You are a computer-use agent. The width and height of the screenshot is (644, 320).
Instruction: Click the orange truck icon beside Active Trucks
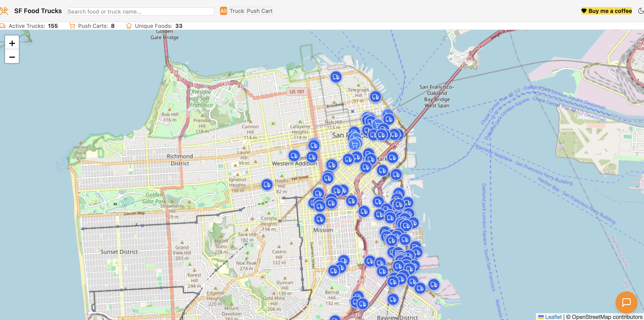point(3,26)
